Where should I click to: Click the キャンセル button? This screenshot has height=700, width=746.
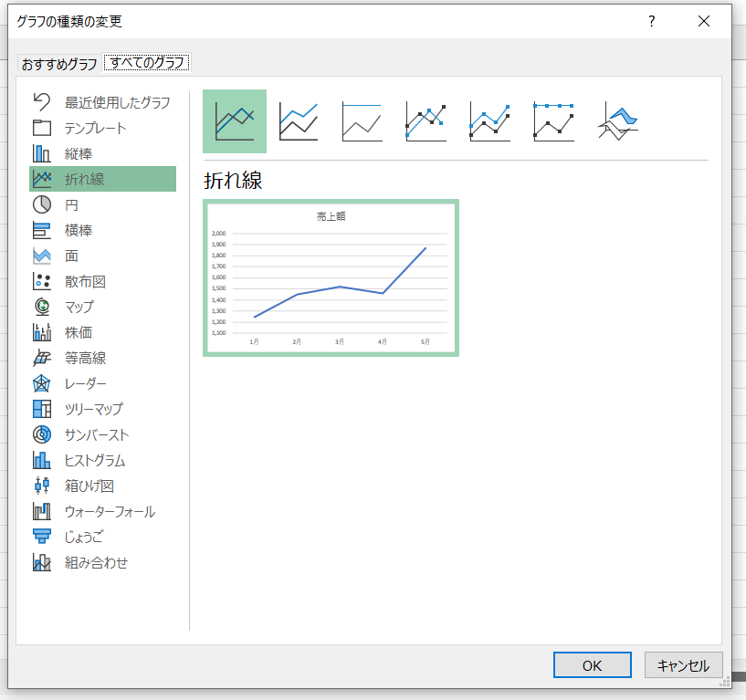click(x=683, y=665)
